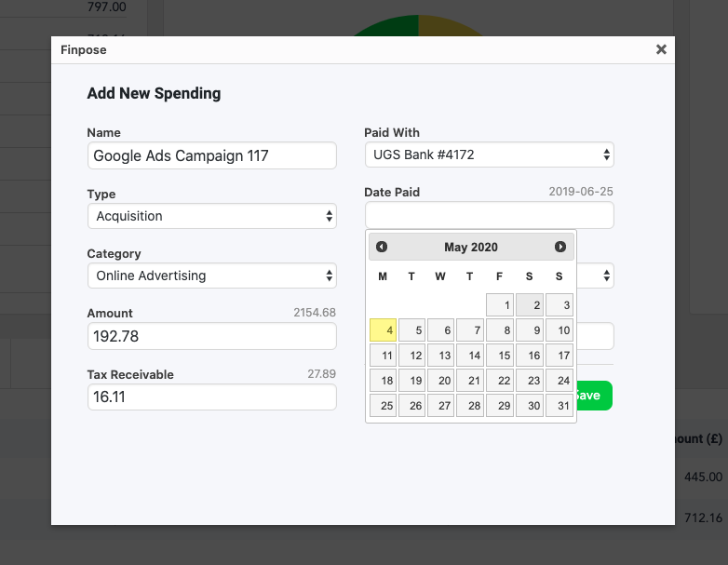The height and width of the screenshot is (565, 728).
Task: Click the Add New Spending heading
Action: click(154, 93)
